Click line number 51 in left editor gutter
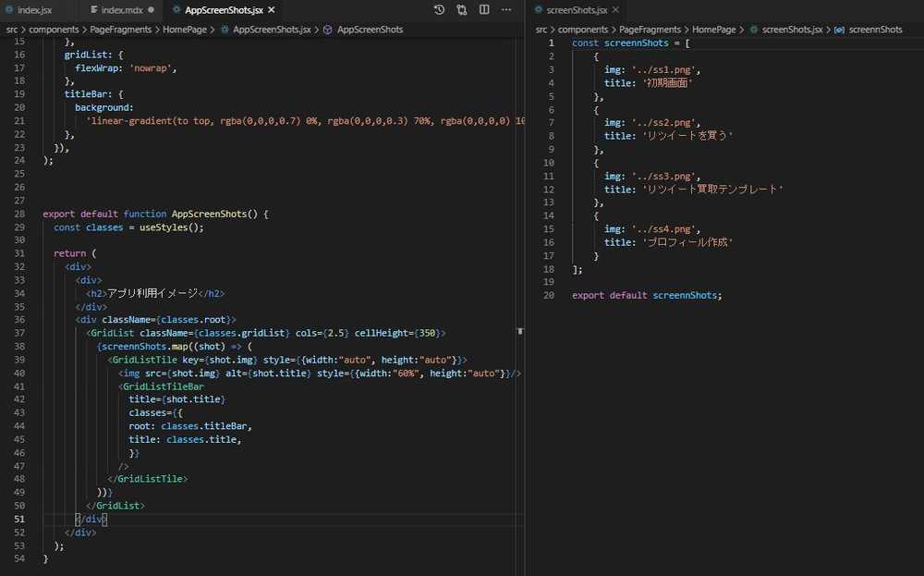 coord(19,520)
